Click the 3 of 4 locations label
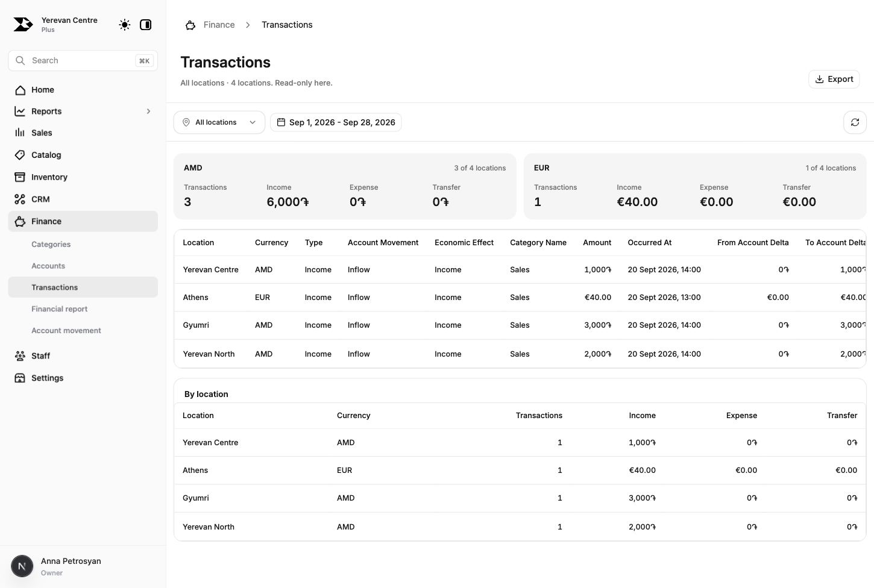This screenshot has height=588, width=874. point(480,168)
